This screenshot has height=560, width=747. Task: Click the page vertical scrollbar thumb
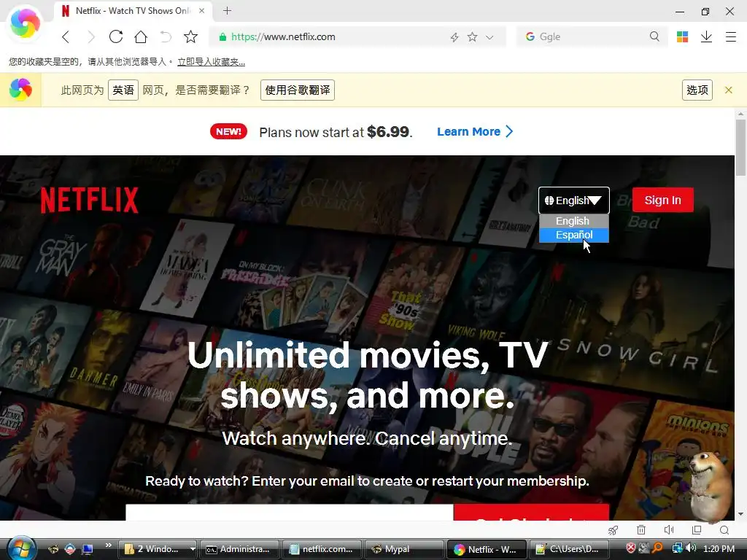pyautogui.click(x=740, y=147)
